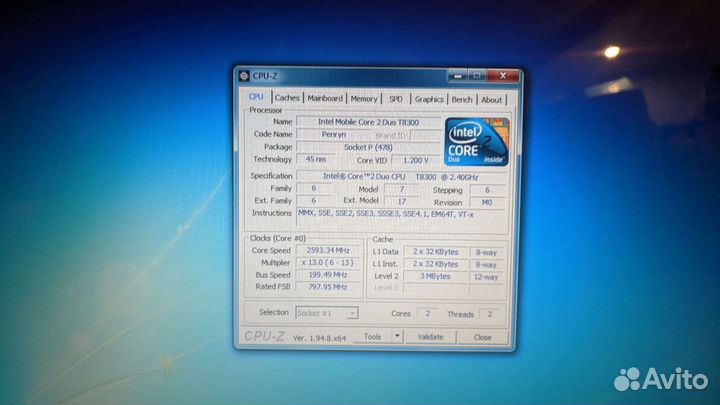Click the 12-way associativity value
This screenshot has height=405, width=720.
click(x=486, y=277)
